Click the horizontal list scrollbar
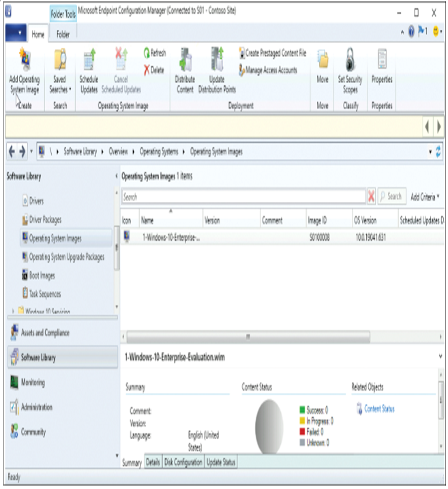 tap(248, 337)
